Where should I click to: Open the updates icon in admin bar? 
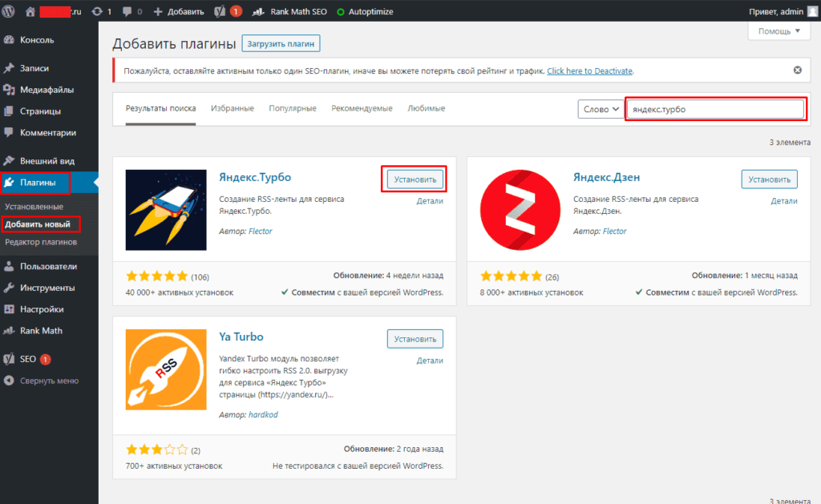click(x=97, y=11)
